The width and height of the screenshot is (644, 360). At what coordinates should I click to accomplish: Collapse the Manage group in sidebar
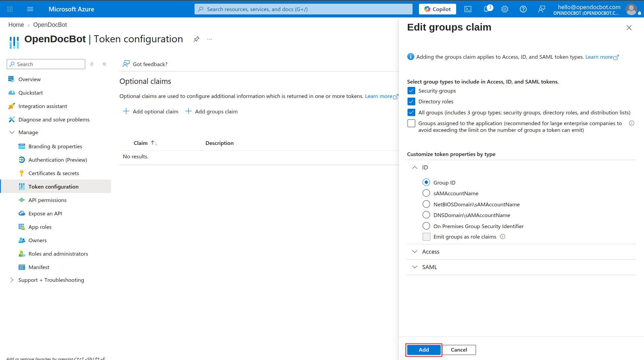coord(12,132)
